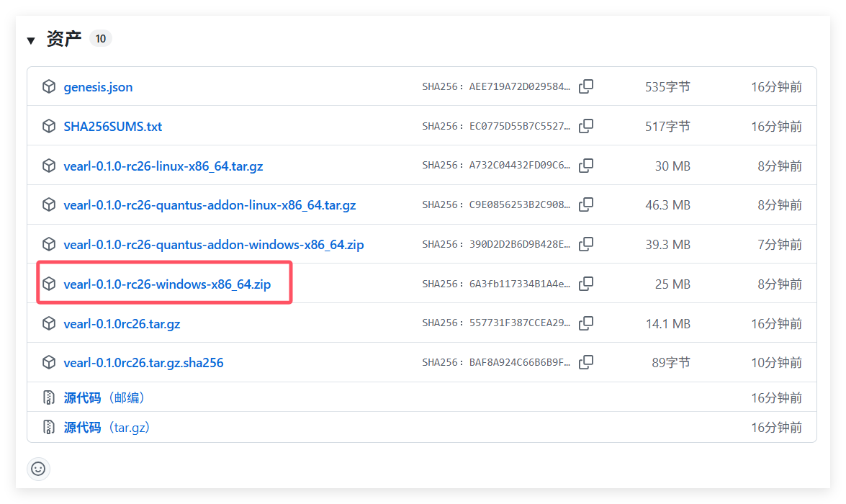
Task: Click the 资产 section heading
Action: [63, 38]
